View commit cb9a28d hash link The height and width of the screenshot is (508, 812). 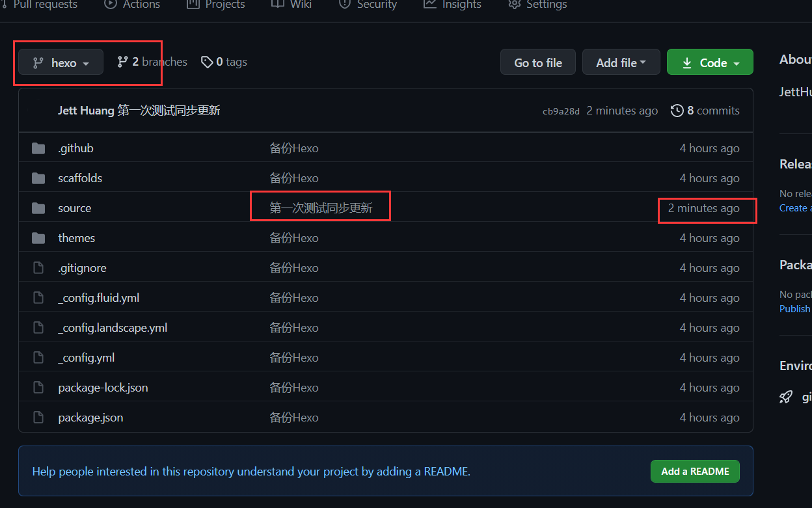pyautogui.click(x=560, y=111)
